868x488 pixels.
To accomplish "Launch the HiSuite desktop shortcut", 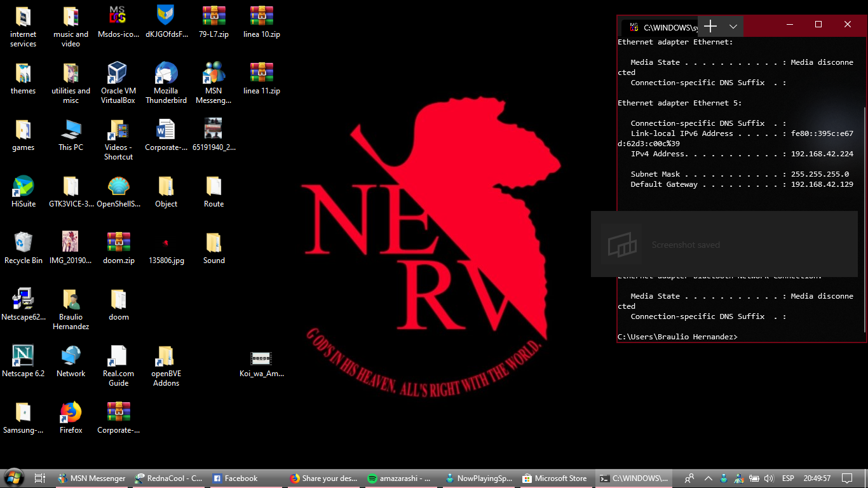I will click(x=23, y=186).
